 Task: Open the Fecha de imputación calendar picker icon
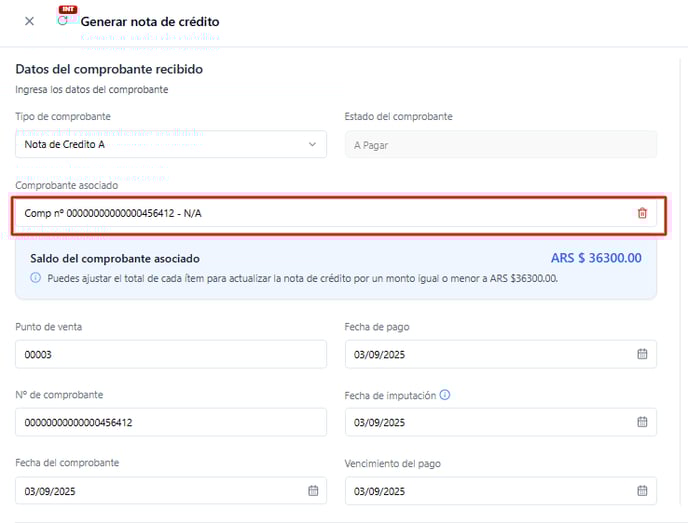(642, 422)
